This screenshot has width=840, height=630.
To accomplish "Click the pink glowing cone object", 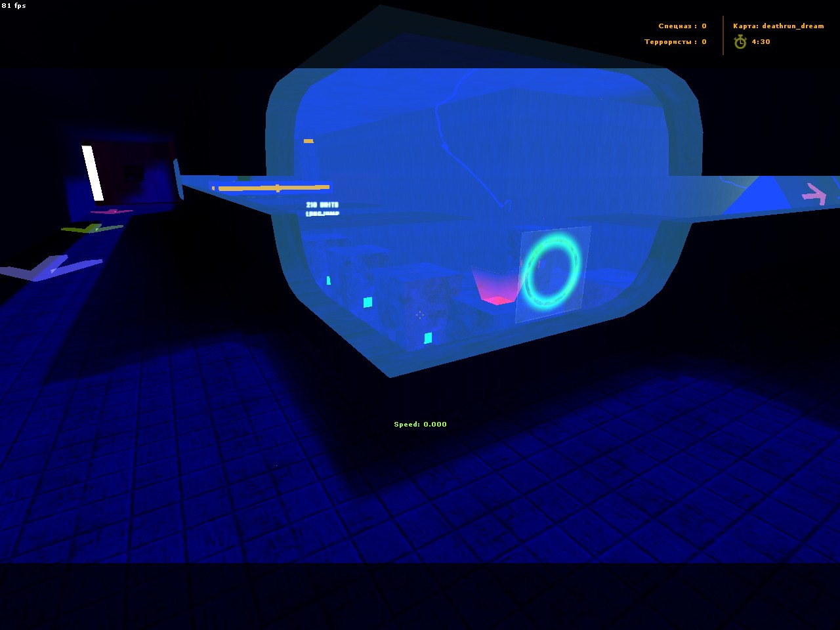I will point(495,286).
